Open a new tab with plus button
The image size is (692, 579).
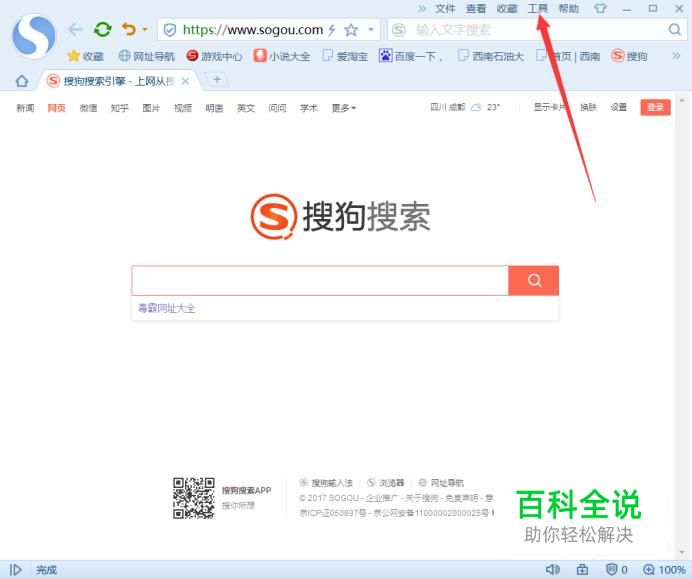point(217,79)
